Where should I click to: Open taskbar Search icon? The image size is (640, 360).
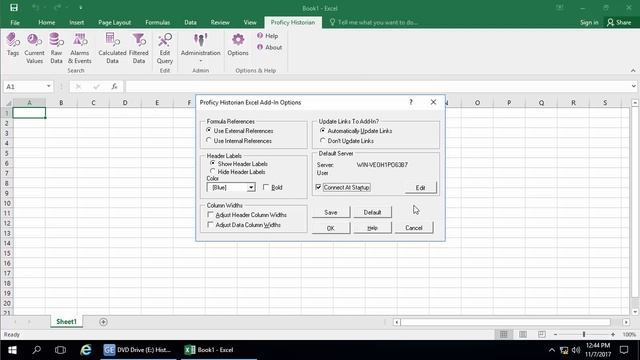(x=37, y=350)
